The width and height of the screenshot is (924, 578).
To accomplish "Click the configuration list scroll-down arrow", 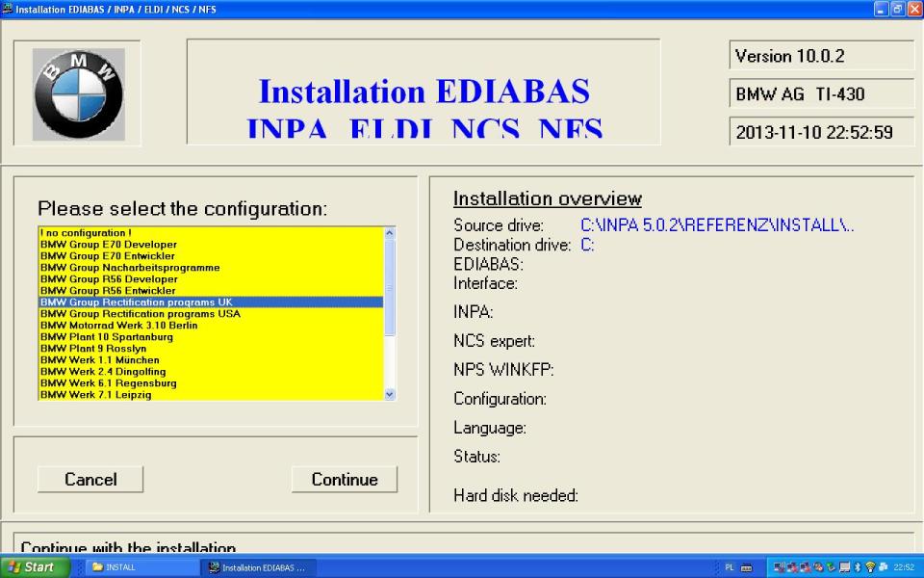I will tap(390, 394).
